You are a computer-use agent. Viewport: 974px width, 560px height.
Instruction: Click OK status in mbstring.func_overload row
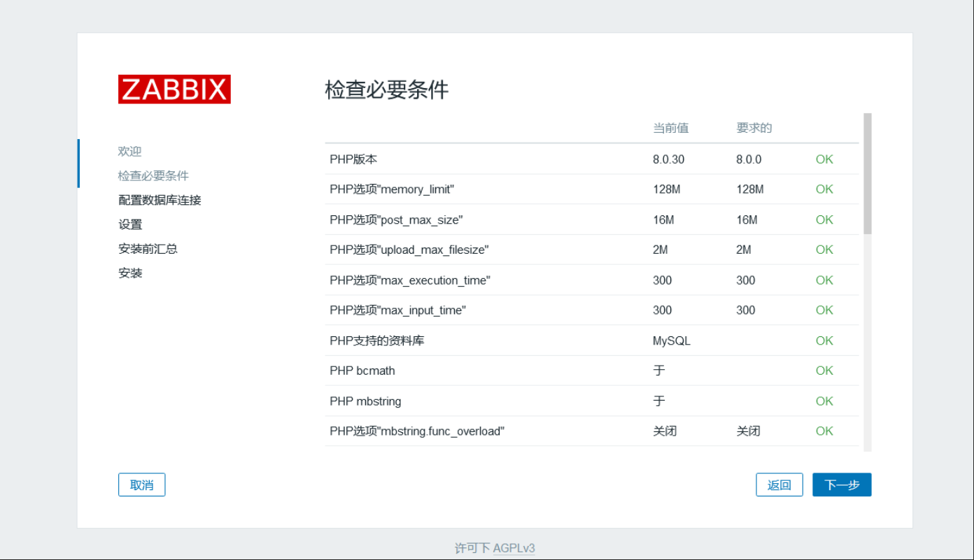coord(824,431)
